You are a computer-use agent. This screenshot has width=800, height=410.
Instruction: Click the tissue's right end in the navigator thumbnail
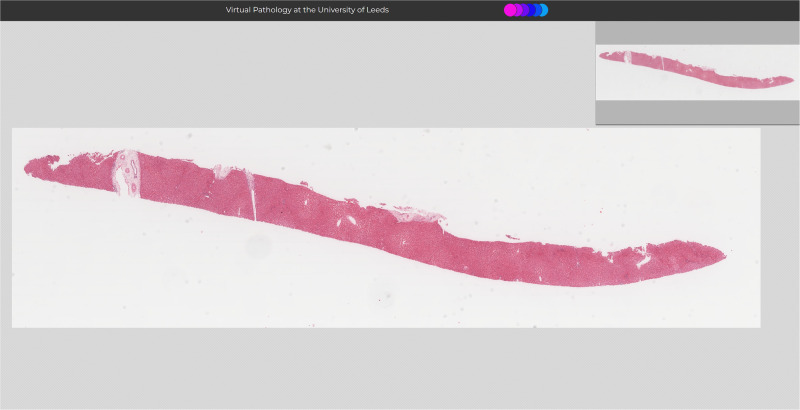(x=790, y=80)
